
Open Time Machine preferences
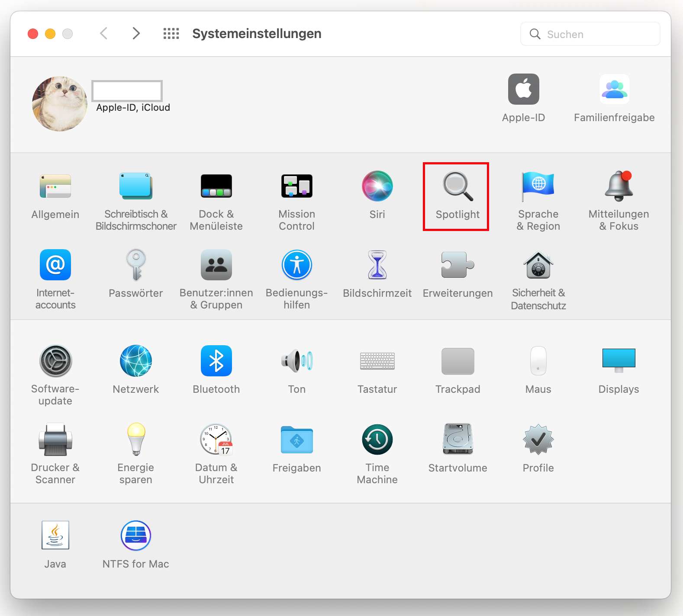point(377,440)
